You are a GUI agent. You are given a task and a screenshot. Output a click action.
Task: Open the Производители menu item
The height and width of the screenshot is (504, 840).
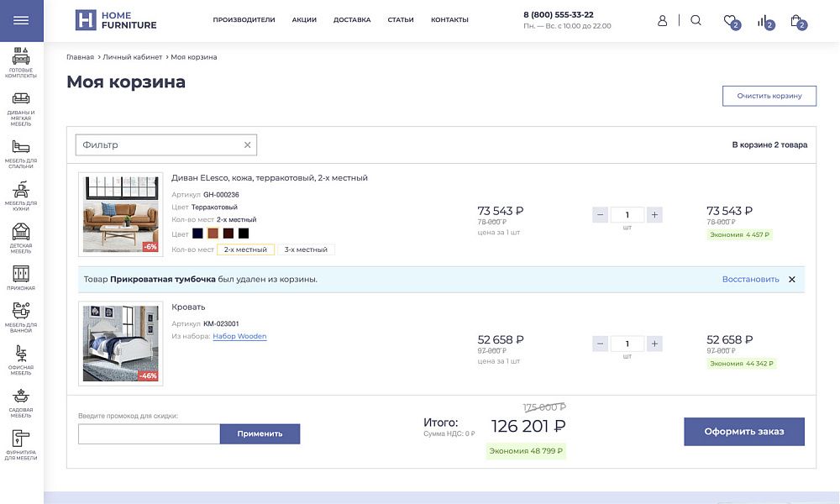tap(244, 19)
